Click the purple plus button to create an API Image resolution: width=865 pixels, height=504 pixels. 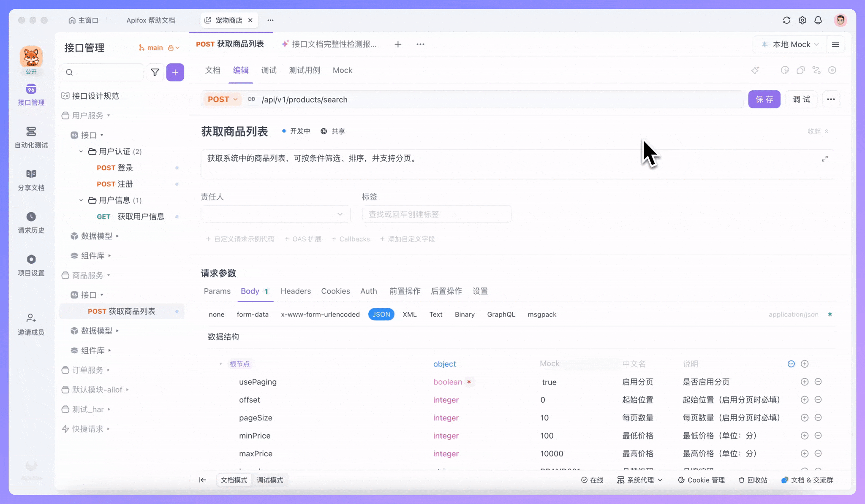coord(175,72)
